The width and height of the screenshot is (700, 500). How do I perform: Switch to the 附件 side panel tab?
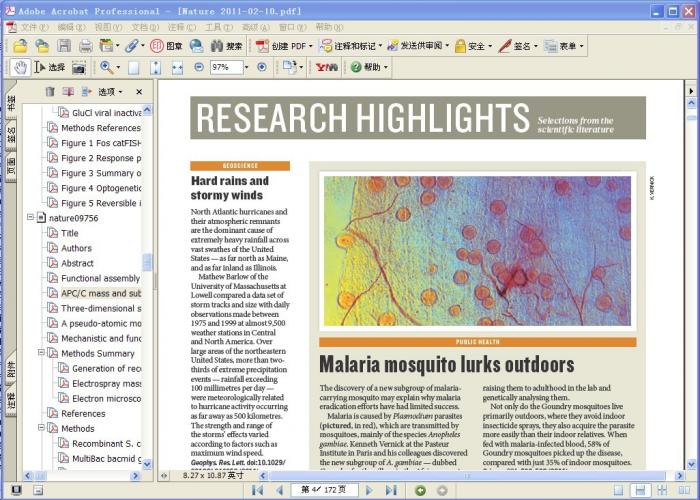click(x=11, y=370)
